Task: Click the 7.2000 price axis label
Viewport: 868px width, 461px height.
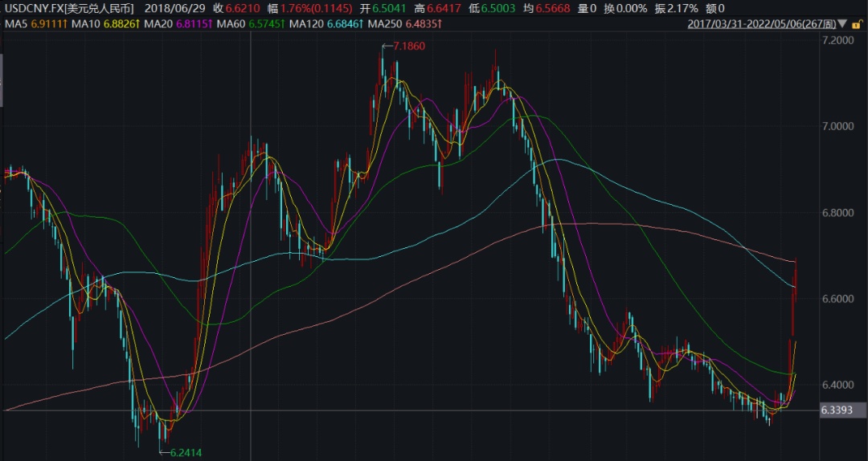Action: pyautogui.click(x=837, y=40)
